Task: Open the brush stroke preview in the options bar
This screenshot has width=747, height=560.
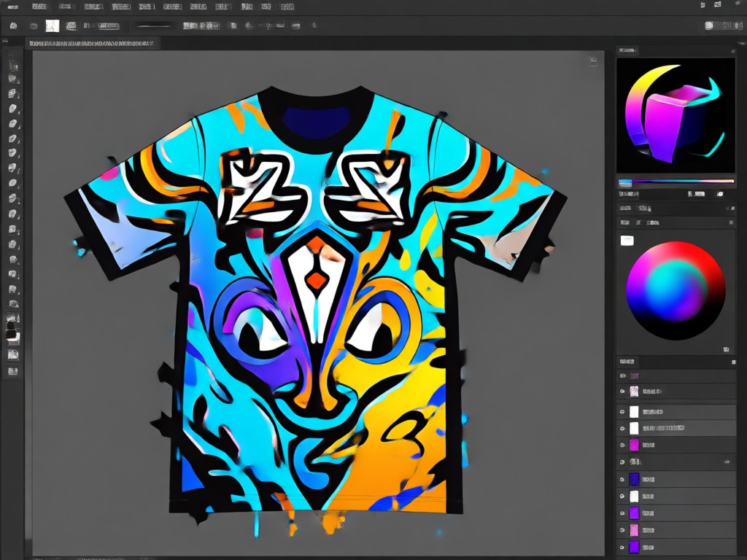Action: point(153,26)
